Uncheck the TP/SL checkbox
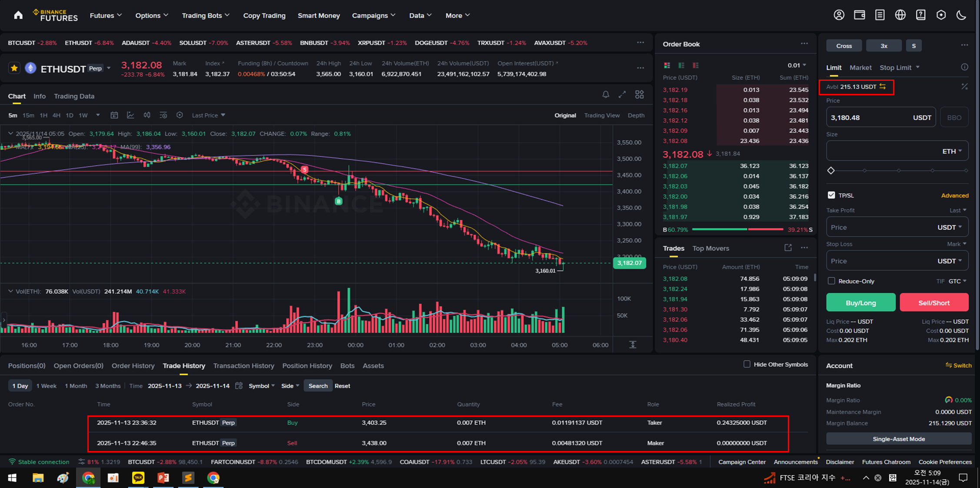This screenshot has height=488, width=980. (831, 195)
